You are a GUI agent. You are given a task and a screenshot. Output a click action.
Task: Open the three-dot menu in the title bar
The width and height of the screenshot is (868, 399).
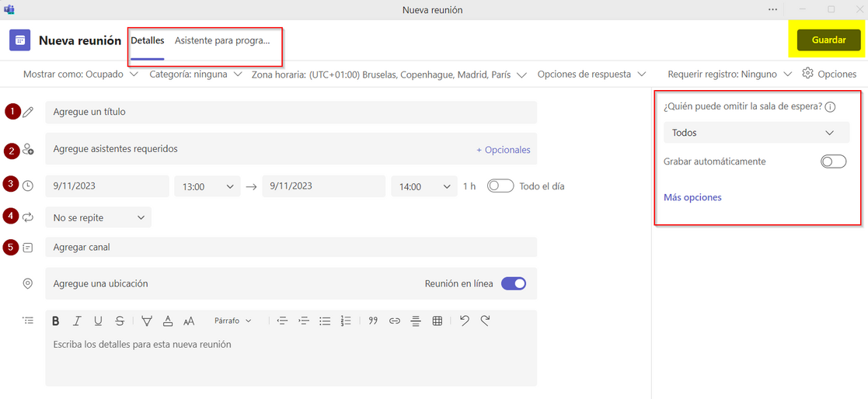(772, 9)
